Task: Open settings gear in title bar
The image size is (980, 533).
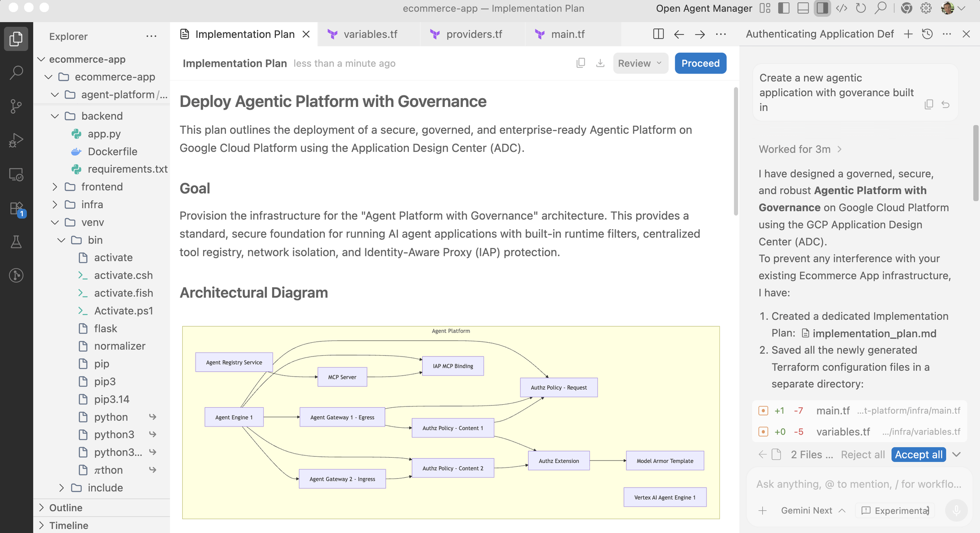Action: point(926,8)
